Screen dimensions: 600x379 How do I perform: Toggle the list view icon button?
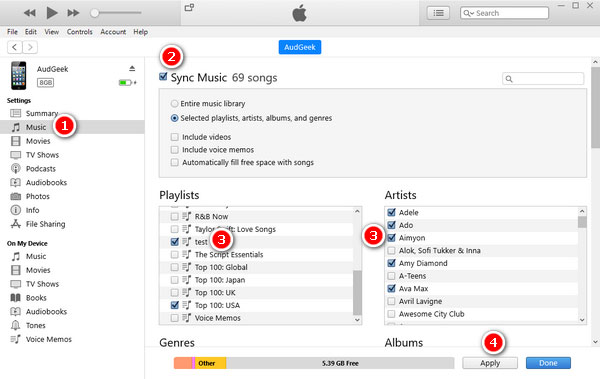[x=438, y=13]
